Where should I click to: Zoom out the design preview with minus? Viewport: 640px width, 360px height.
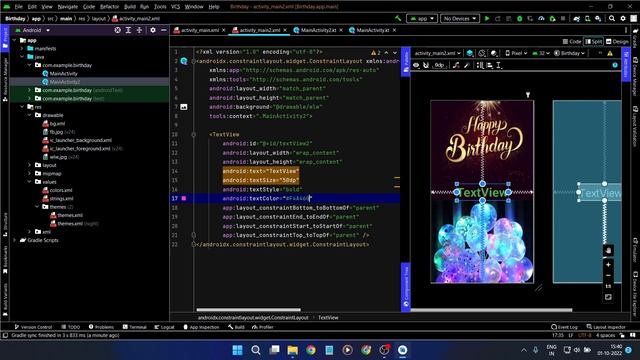(x=608, y=276)
